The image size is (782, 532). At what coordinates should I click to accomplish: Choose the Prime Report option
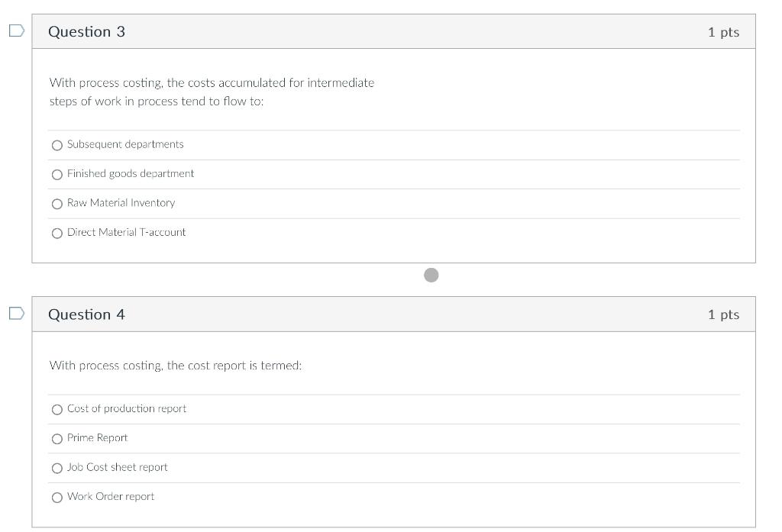tap(57, 439)
